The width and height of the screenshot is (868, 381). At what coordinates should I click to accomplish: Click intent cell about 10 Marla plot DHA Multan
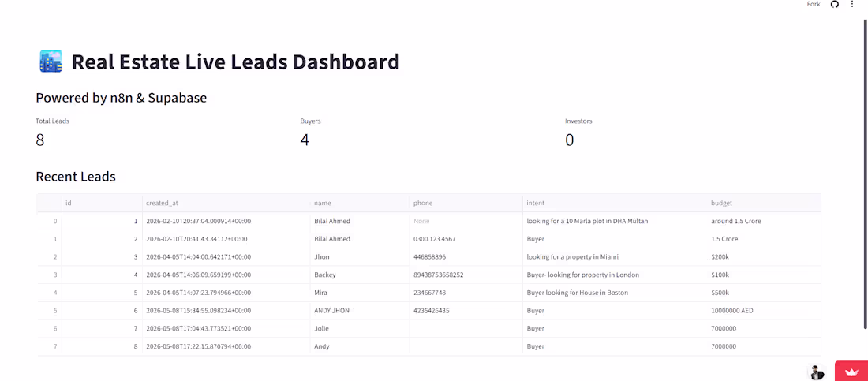click(615, 221)
